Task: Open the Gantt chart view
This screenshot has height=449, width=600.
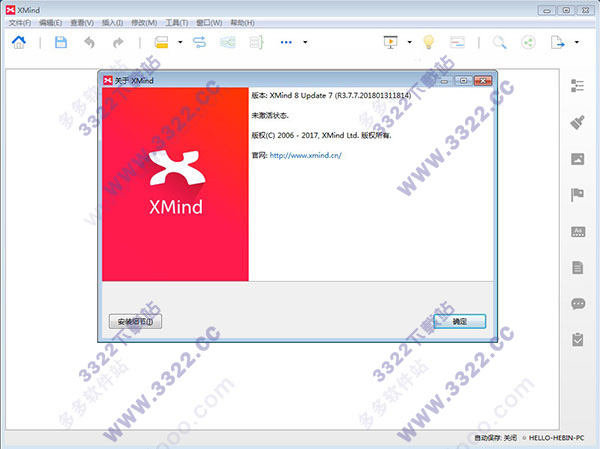Action: tap(457, 42)
